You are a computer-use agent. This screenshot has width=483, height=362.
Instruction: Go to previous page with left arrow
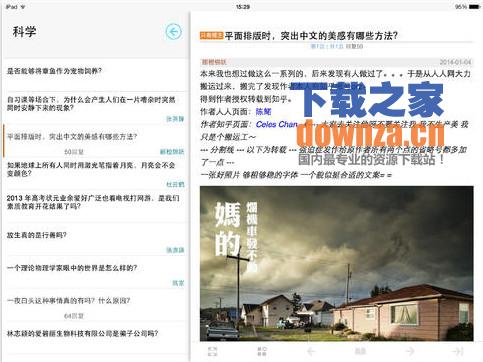[x=311, y=351]
